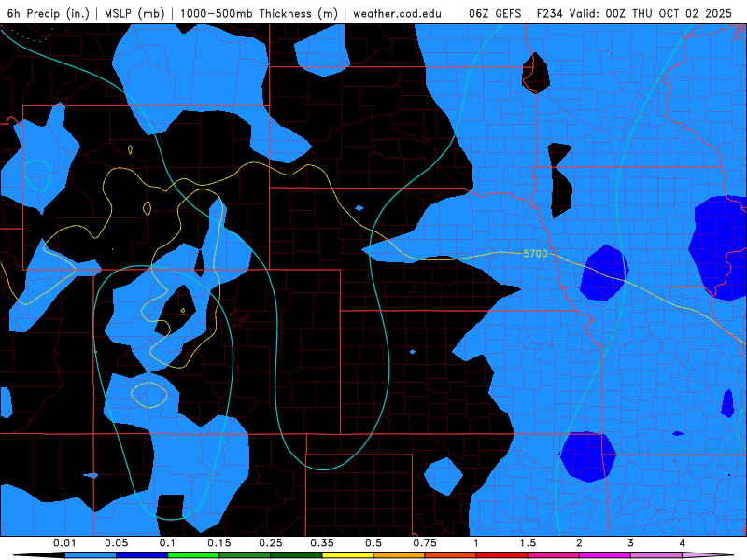Viewport: 747px width, 560px height.
Task: Click the '6h Precip (in.)' header label
Action: click(49, 13)
